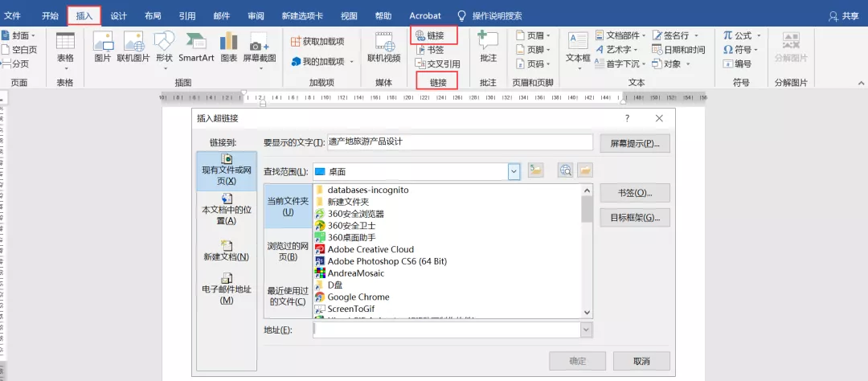The width and height of the screenshot is (868, 381).
Task: Insert a picture (图片) from file
Action: click(x=103, y=47)
